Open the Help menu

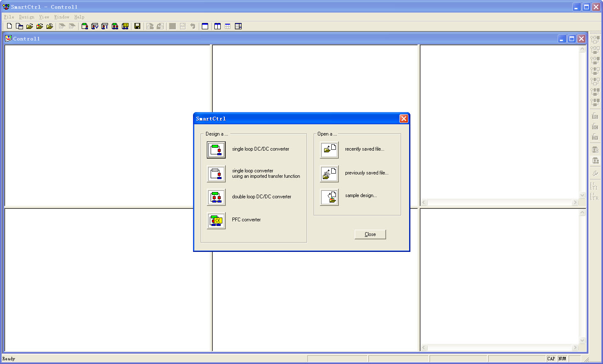[80, 17]
